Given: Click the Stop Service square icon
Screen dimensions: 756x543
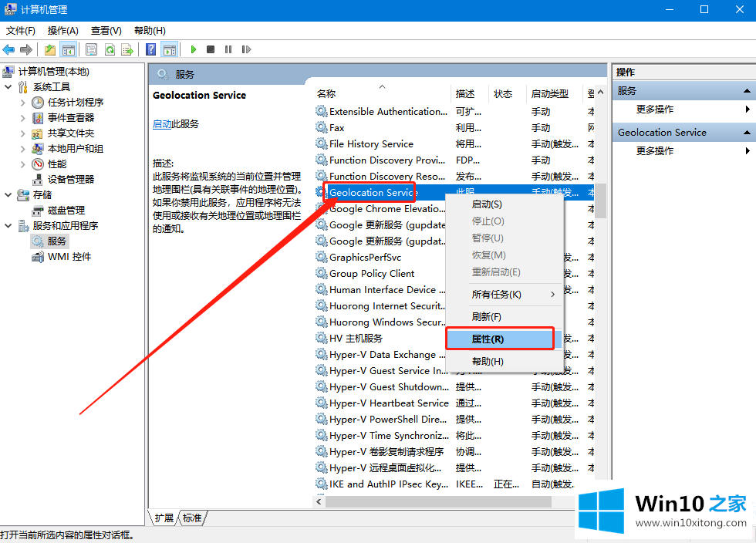Looking at the screenshot, I should [x=210, y=49].
